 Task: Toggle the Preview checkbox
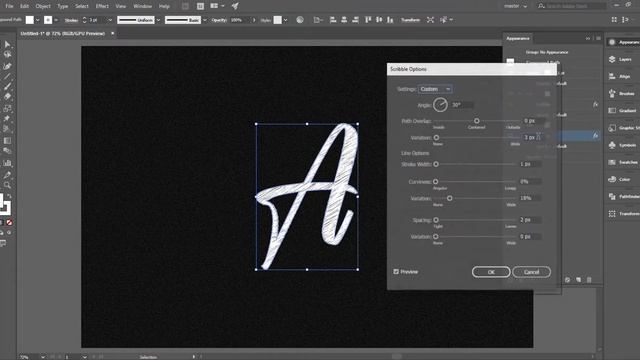[x=396, y=271]
